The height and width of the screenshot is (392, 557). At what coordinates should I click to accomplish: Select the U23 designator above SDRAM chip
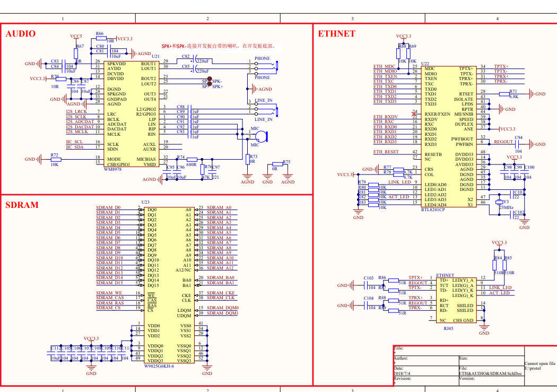coord(145,202)
